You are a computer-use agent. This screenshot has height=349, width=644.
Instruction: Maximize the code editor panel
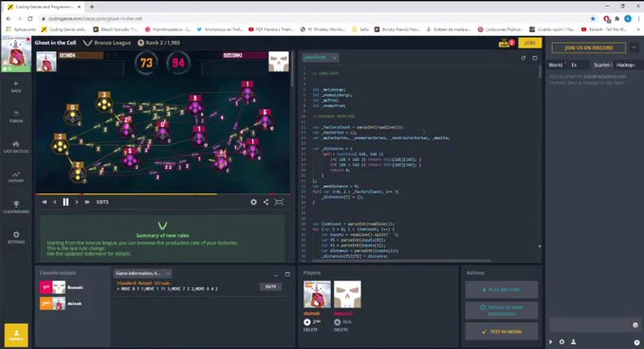pos(535,58)
